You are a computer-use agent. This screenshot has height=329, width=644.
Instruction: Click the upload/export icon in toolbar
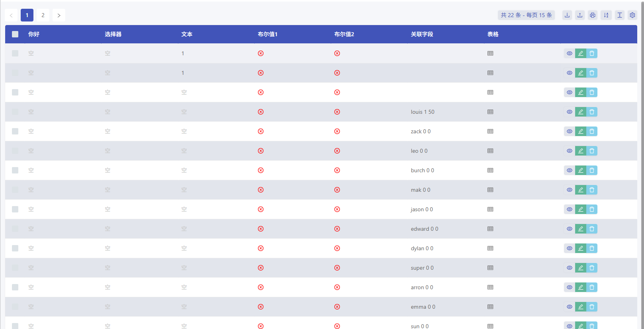pos(580,15)
